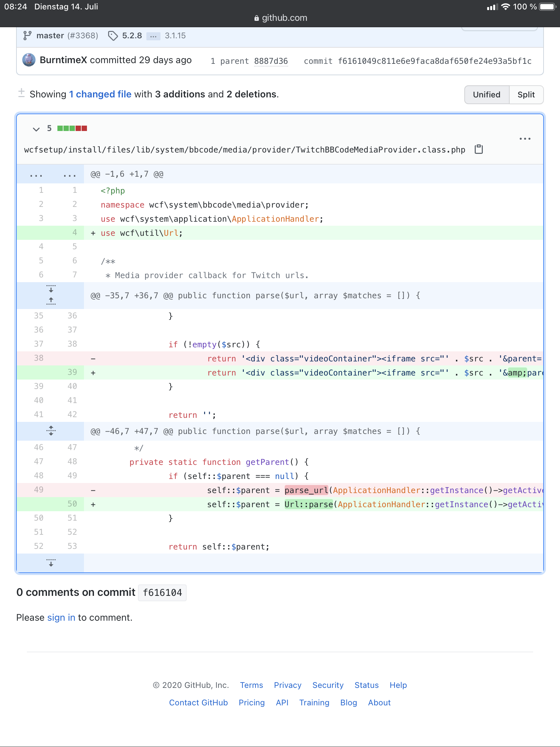Switch to Split diff view

point(525,95)
